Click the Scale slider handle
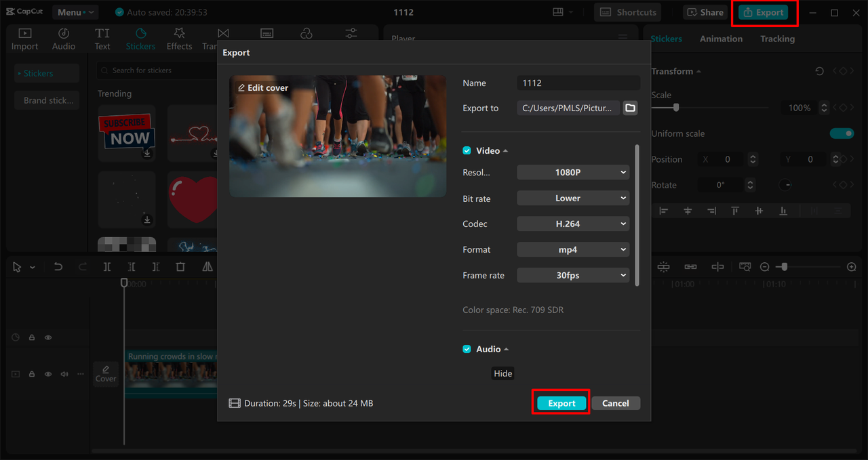Image resolution: width=868 pixels, height=460 pixels. [676, 108]
